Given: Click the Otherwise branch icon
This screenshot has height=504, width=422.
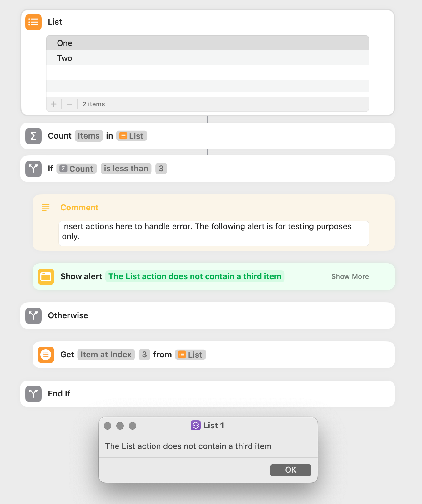Looking at the screenshot, I should pos(33,316).
